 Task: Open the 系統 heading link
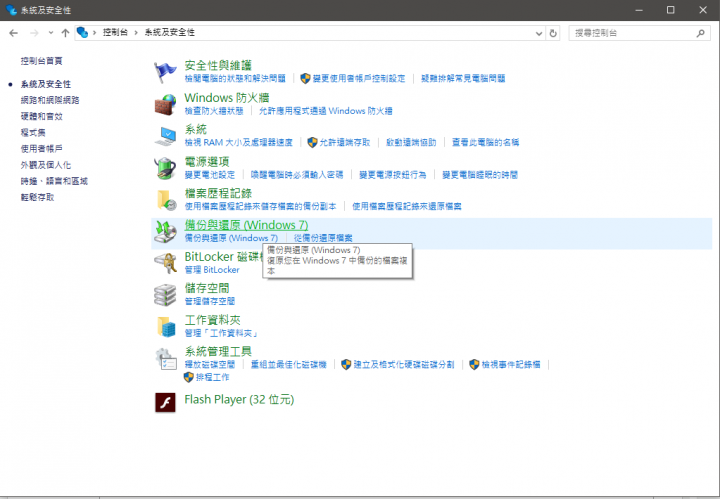coord(196,129)
